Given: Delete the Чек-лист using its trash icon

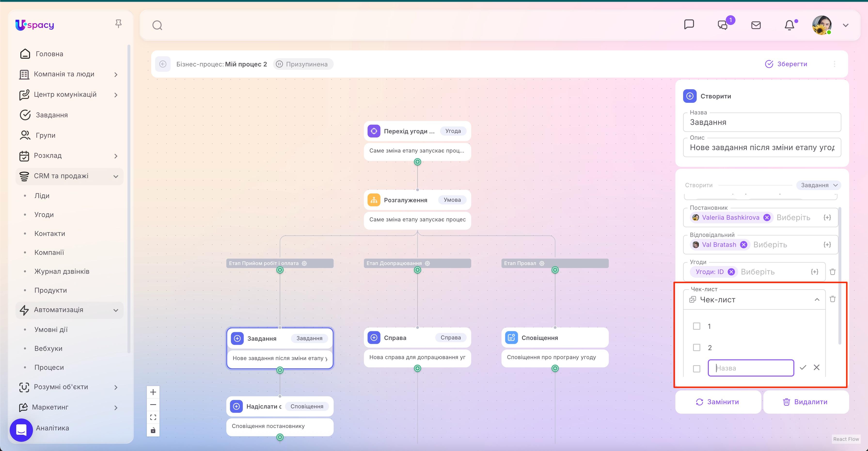Looking at the screenshot, I should (x=833, y=299).
